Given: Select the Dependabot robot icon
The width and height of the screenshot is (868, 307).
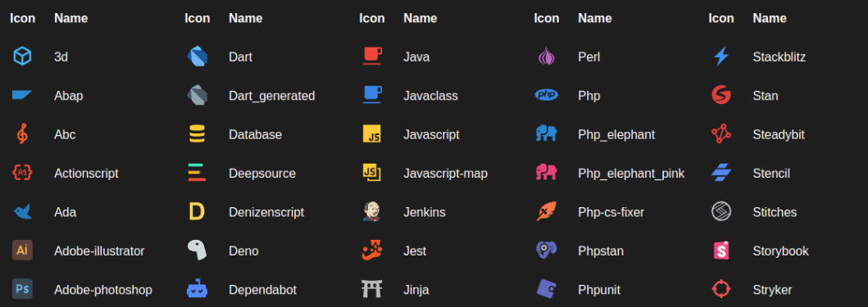Looking at the screenshot, I should tap(197, 289).
